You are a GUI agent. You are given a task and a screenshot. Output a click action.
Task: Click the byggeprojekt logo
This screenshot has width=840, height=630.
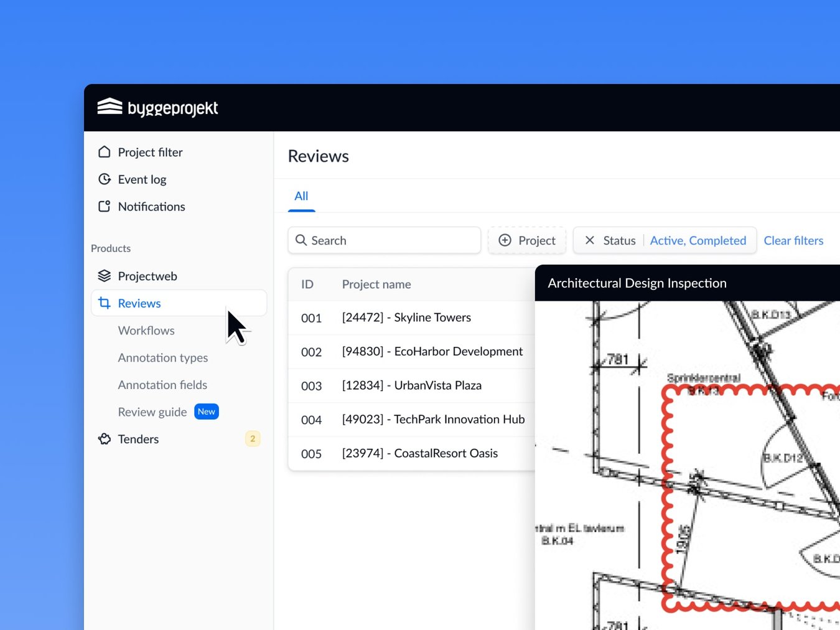tap(157, 107)
